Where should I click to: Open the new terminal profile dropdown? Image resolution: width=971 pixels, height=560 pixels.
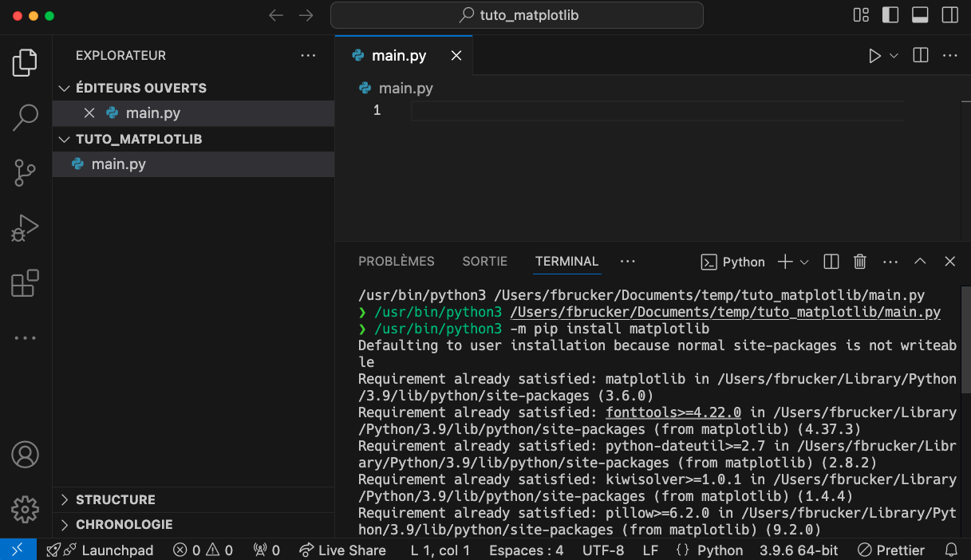[x=804, y=262]
